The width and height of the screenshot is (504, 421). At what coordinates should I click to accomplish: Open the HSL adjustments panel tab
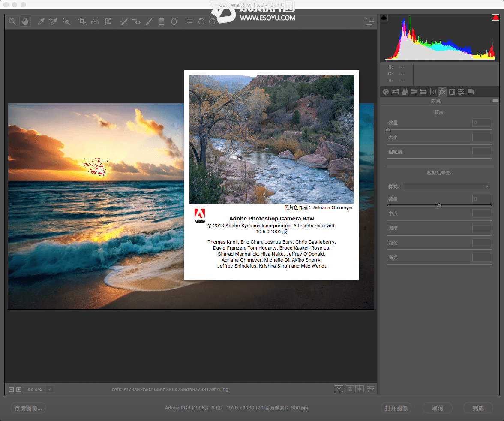click(x=414, y=92)
